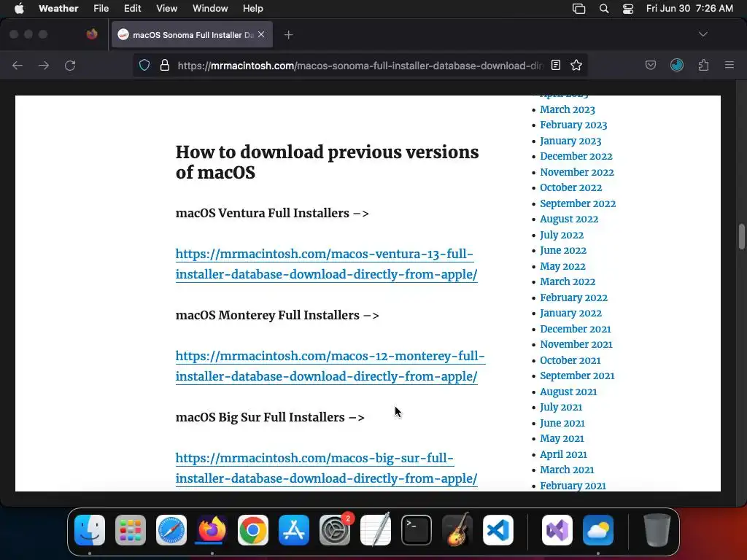This screenshot has height=560, width=747.
Task: Open the February 2023 archive link
Action: tap(573, 125)
